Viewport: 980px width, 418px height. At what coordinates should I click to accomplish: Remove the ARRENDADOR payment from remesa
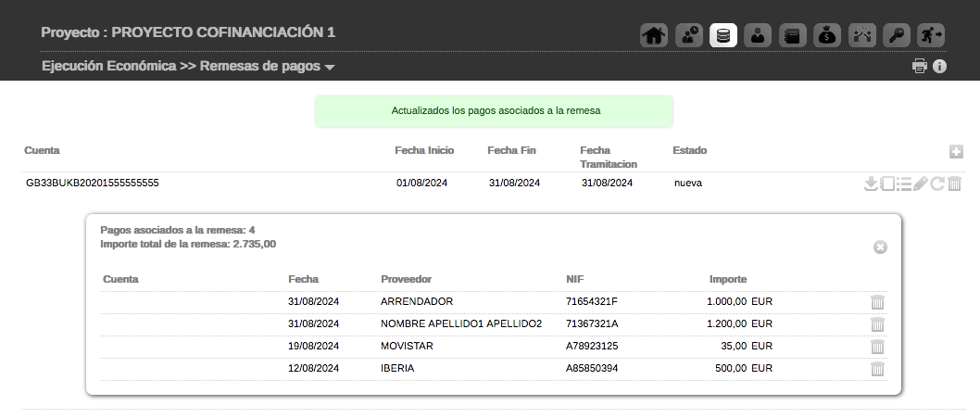click(x=878, y=302)
